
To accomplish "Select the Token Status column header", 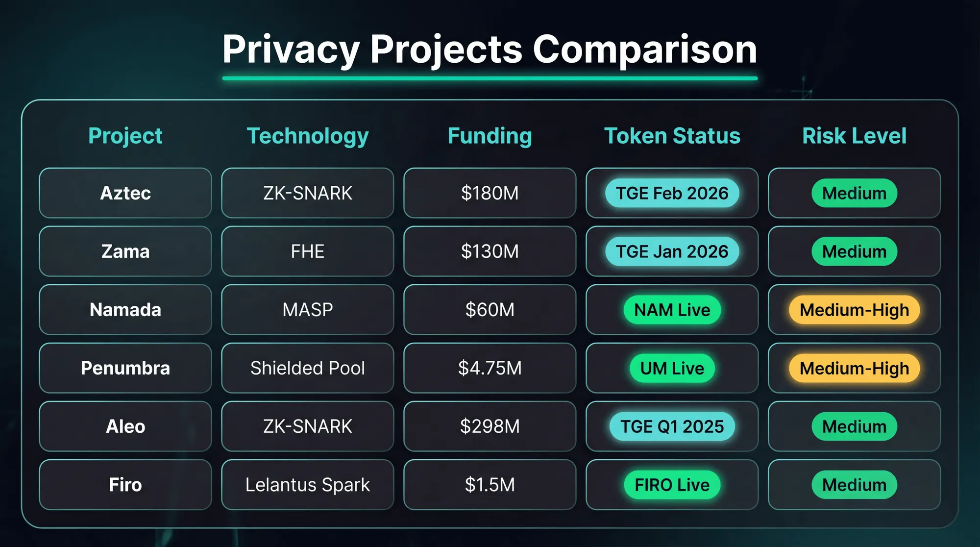I will click(672, 136).
